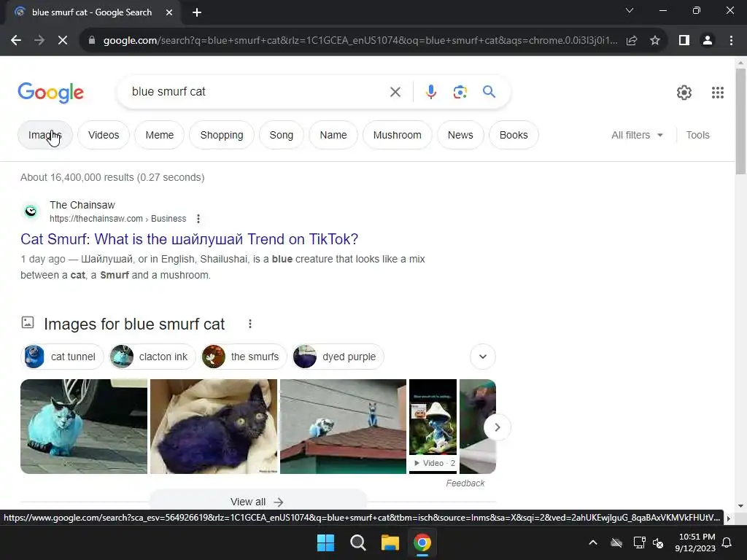Click the Images for blue smurf cat heading
Image resolution: width=747 pixels, height=560 pixels.
pyautogui.click(x=134, y=324)
